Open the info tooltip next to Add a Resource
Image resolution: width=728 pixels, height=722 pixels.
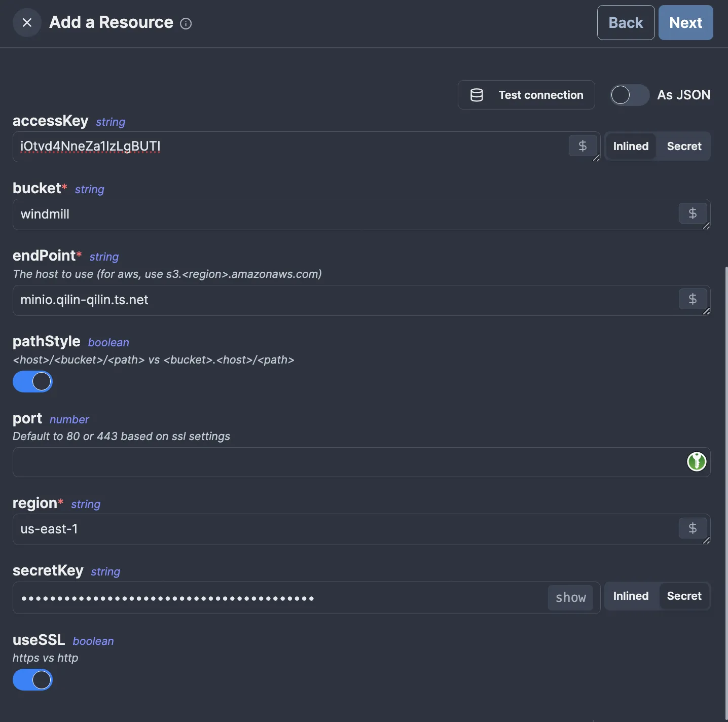(186, 24)
